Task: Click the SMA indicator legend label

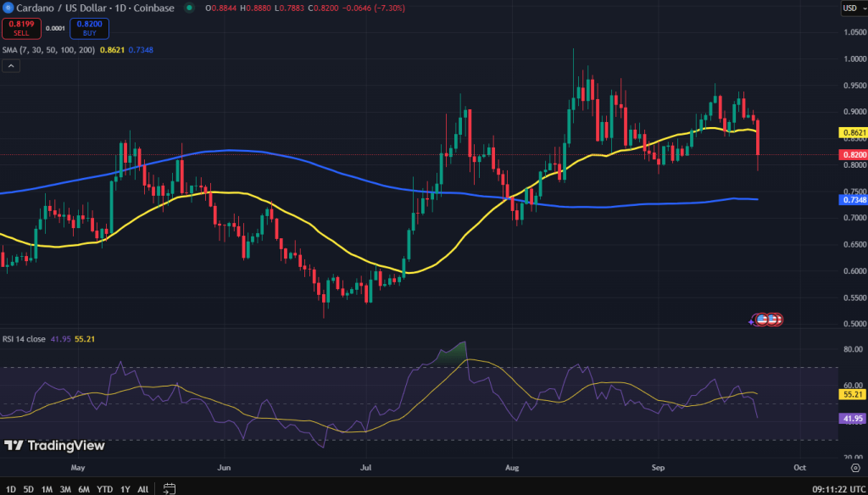Action: [x=48, y=50]
